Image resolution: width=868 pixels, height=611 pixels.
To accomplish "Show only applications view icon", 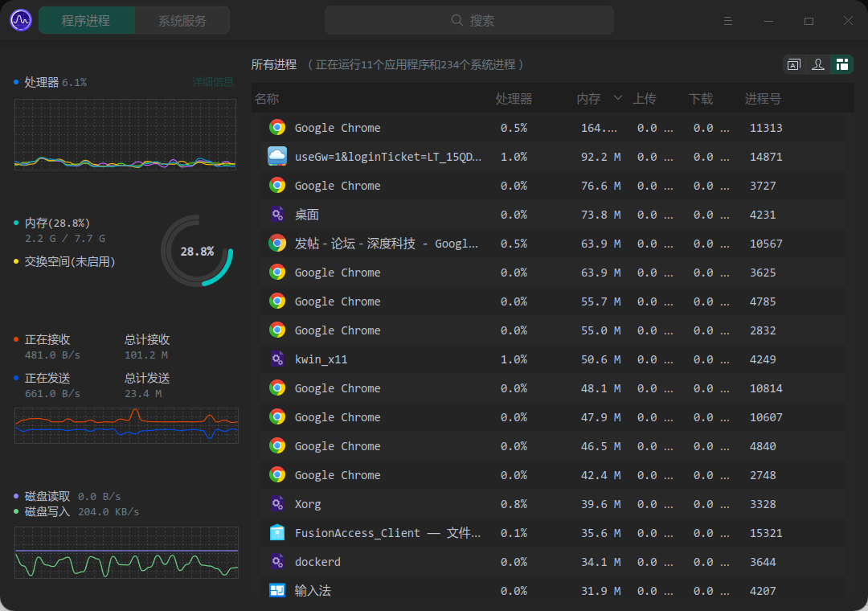I will 794,65.
